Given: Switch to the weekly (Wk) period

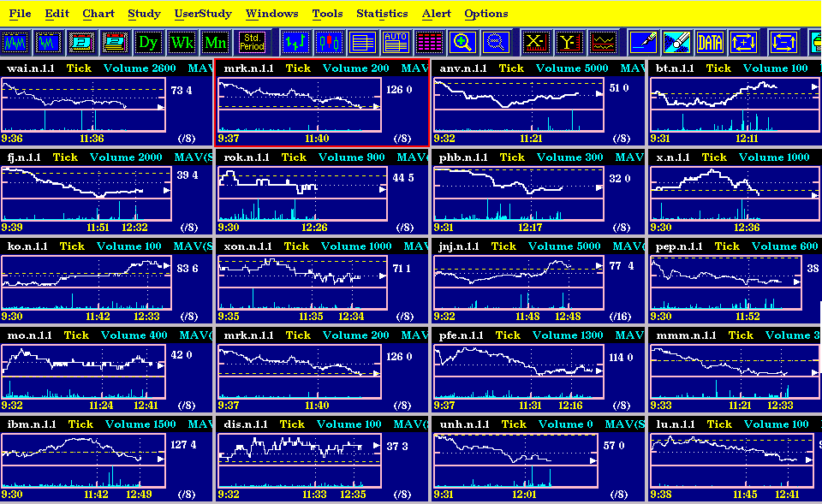Looking at the screenshot, I should (182, 43).
